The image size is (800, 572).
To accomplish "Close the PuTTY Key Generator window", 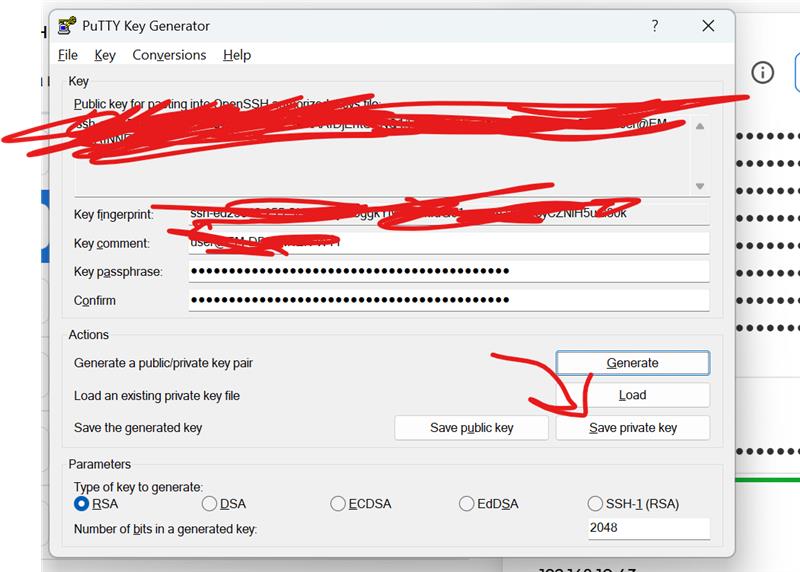I will pyautogui.click(x=708, y=26).
